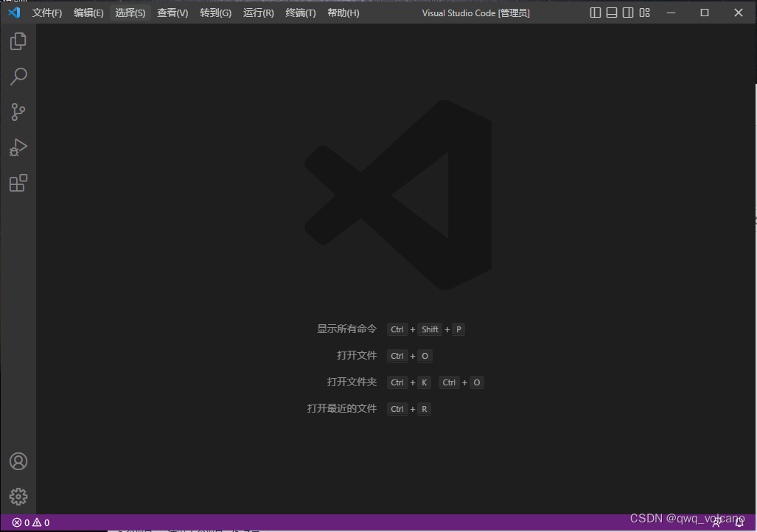Open the Source Control view icon
This screenshot has height=532, width=757.
click(x=18, y=112)
